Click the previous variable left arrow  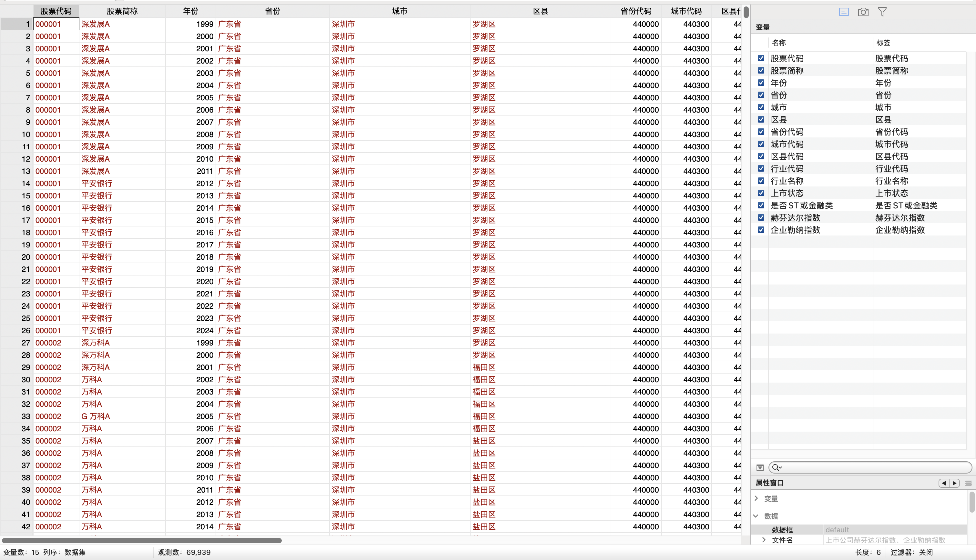tap(944, 483)
